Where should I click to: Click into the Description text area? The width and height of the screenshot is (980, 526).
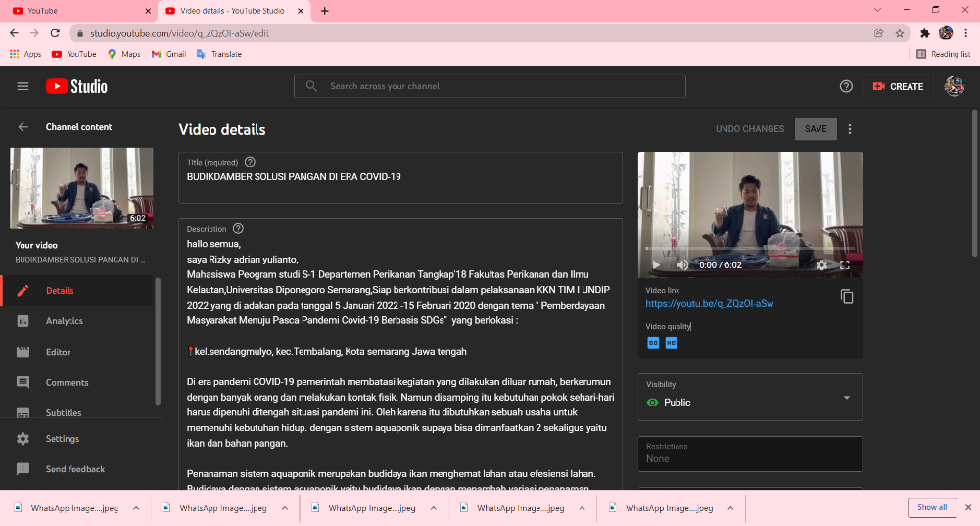[400, 355]
